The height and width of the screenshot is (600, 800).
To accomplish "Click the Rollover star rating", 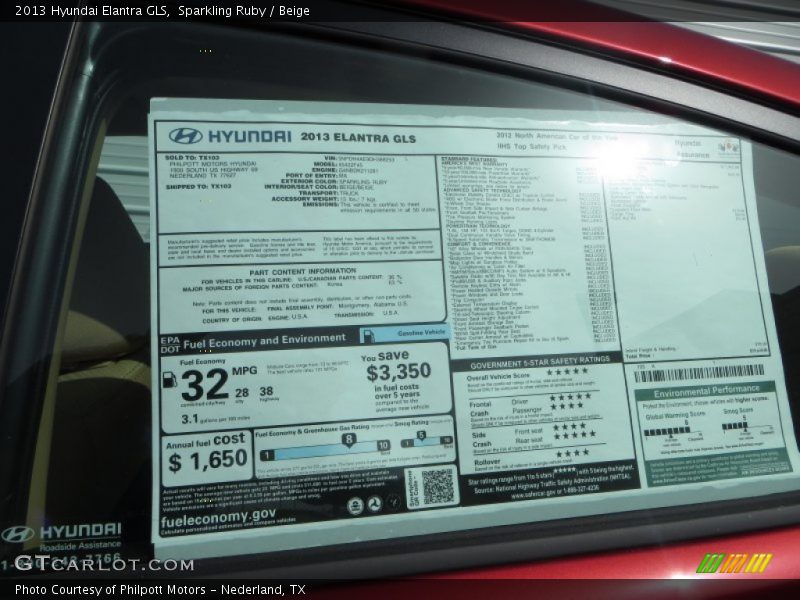I will click(572, 453).
